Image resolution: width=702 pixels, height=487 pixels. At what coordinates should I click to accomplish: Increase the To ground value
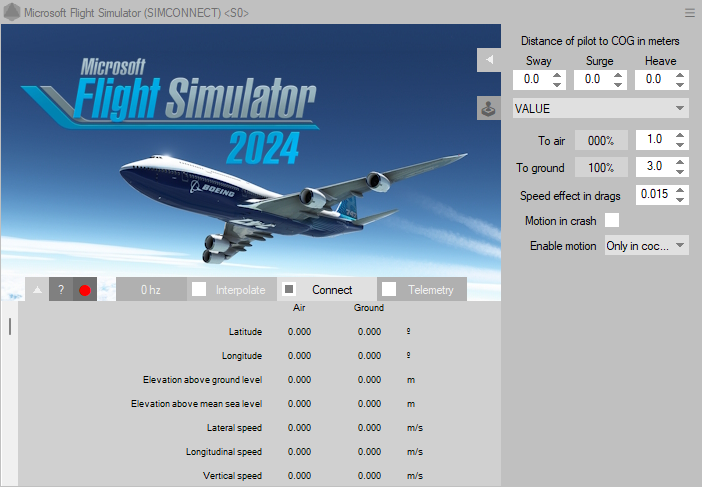(x=680, y=162)
